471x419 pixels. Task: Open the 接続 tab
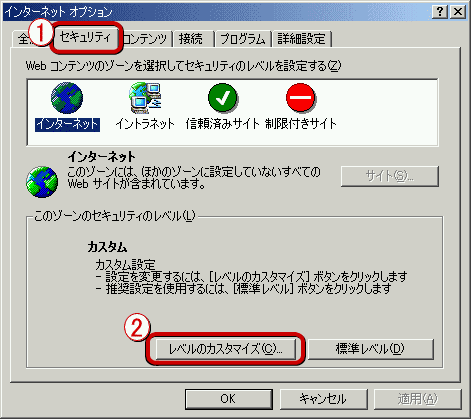tap(191, 39)
